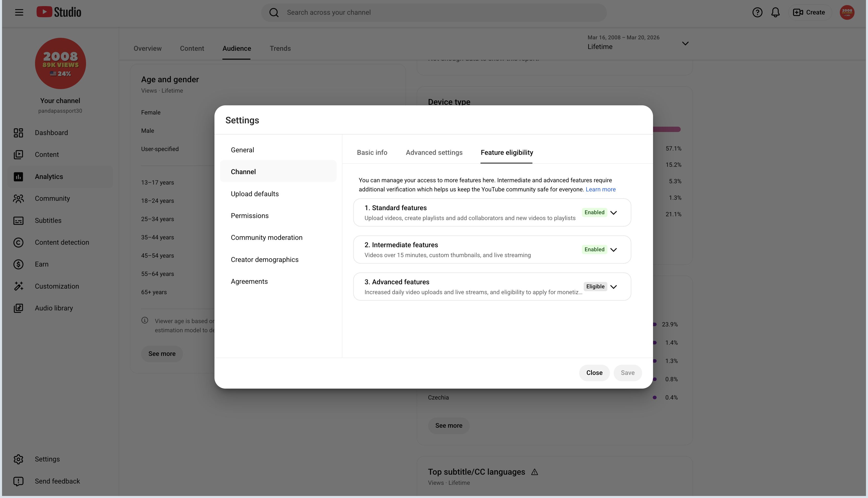Expand the Advanced features section
868x498 pixels.
[613, 287]
